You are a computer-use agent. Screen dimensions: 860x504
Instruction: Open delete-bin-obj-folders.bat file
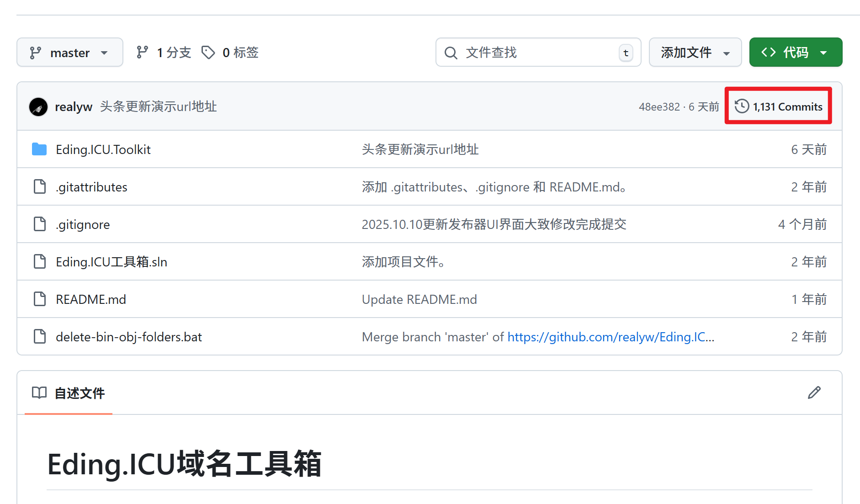[129, 337]
